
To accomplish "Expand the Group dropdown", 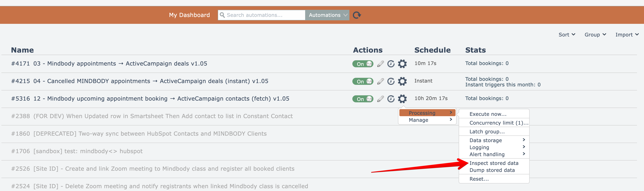I will coord(595,35).
